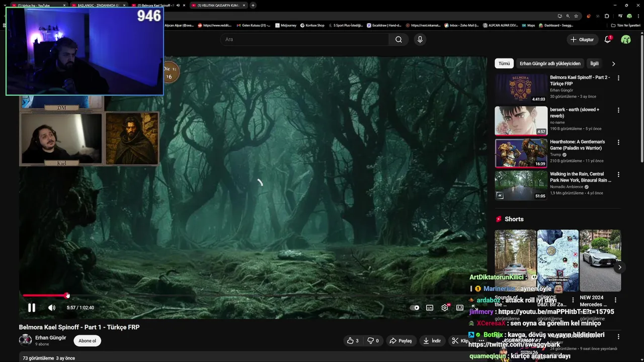Screen dimensions: 644x362
Task: Toggle subtitles in the video player
Action: point(430,308)
